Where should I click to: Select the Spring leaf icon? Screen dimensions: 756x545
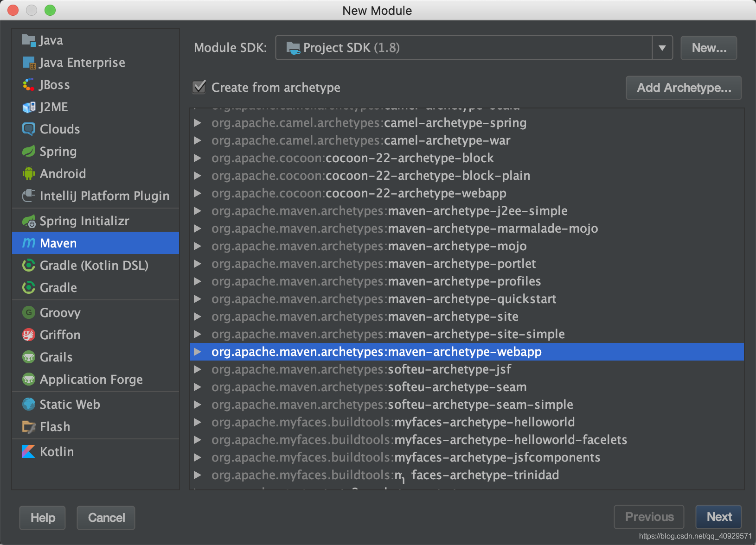click(29, 151)
